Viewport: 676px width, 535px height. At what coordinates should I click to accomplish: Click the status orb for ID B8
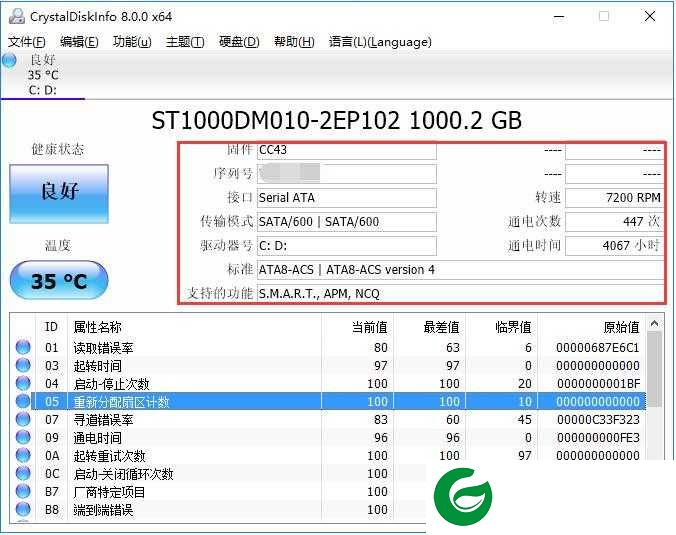(x=23, y=510)
